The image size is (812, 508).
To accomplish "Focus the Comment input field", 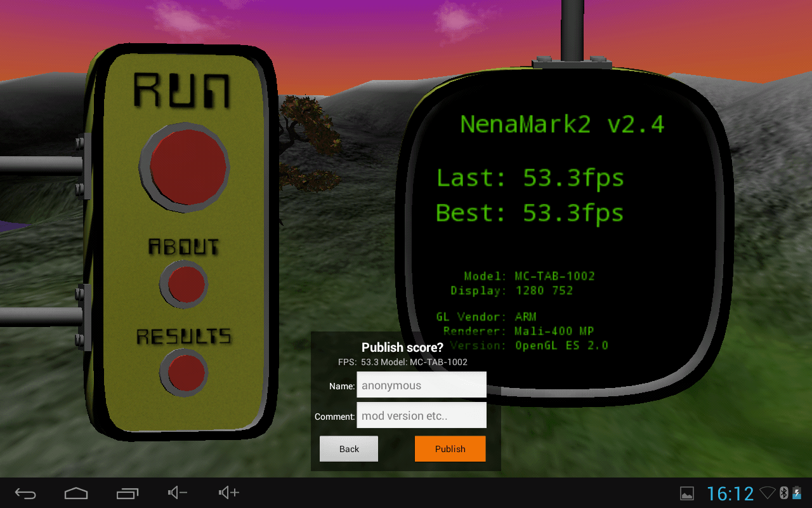I will click(421, 416).
